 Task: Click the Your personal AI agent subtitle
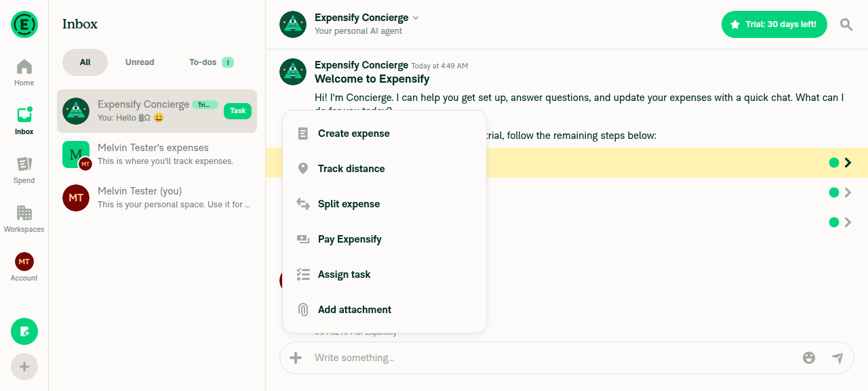[358, 31]
